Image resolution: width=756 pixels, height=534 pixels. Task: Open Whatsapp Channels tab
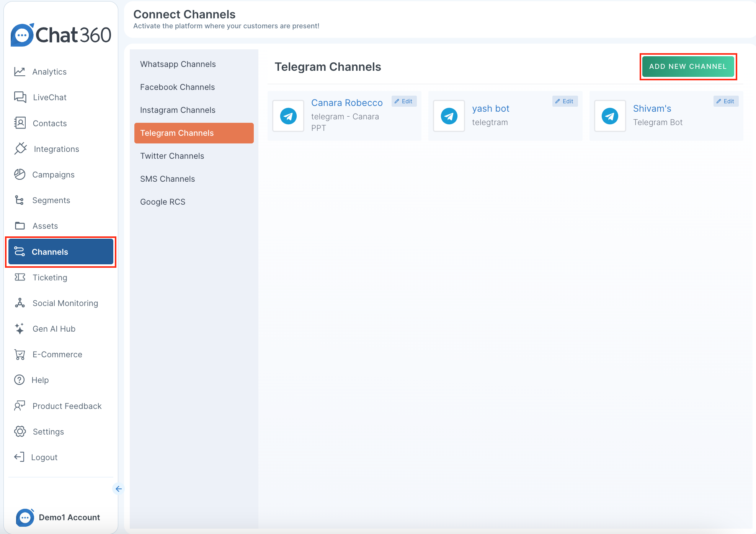(x=194, y=64)
